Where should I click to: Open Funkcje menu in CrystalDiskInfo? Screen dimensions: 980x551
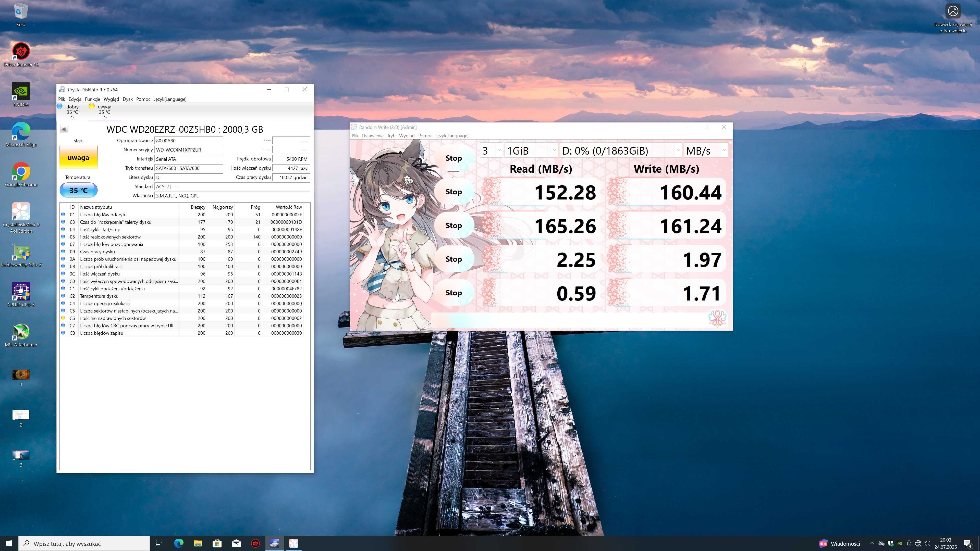coord(92,99)
